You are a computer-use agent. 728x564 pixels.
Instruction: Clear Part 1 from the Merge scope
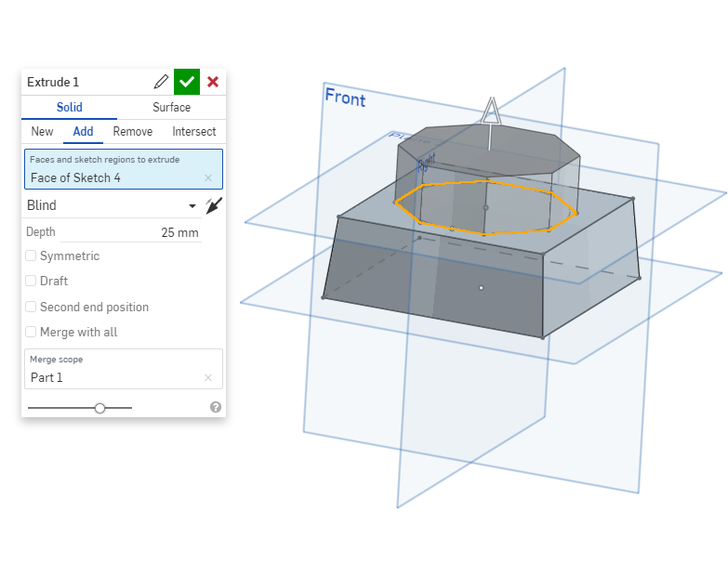[208, 378]
